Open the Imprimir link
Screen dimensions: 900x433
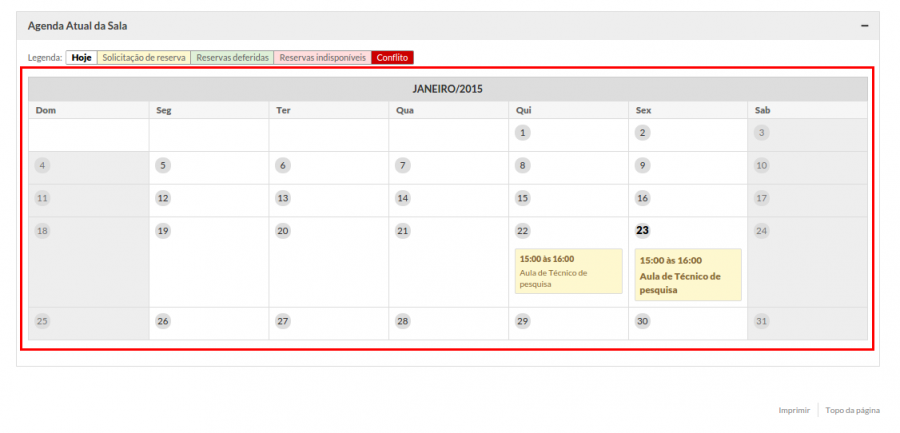click(794, 411)
